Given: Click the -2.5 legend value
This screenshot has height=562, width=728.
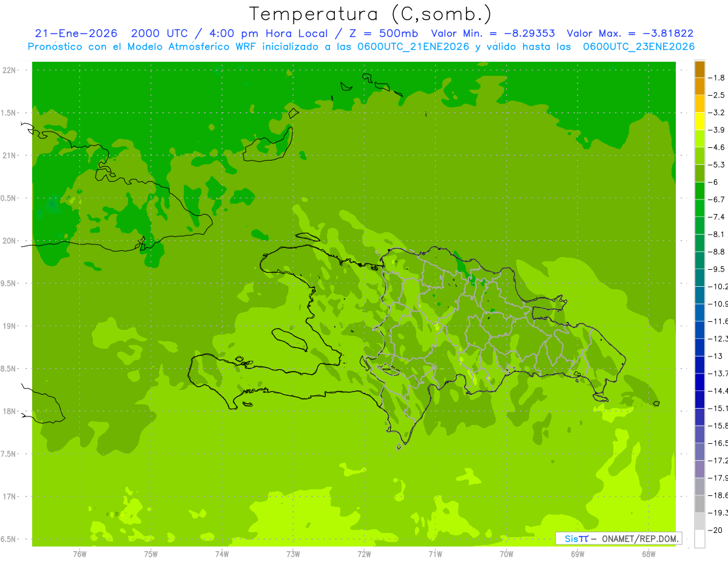Looking at the screenshot, I should pyautogui.click(x=716, y=95).
